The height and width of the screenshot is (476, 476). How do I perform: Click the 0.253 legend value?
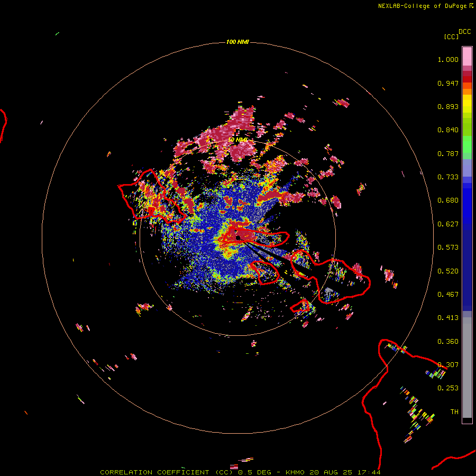[x=448, y=388]
